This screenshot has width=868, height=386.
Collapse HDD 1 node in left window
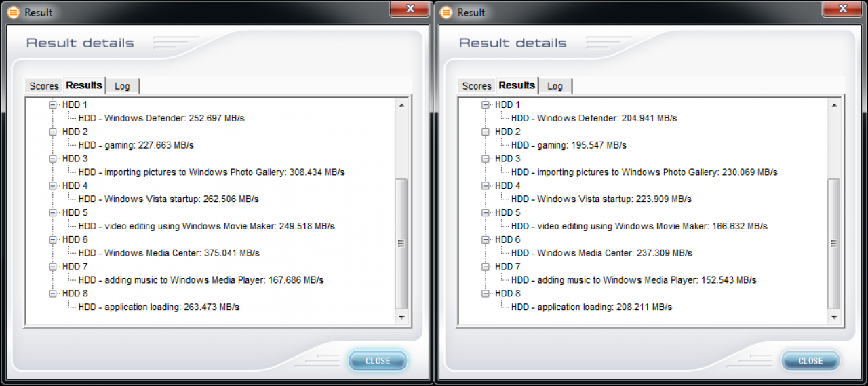coord(53,105)
